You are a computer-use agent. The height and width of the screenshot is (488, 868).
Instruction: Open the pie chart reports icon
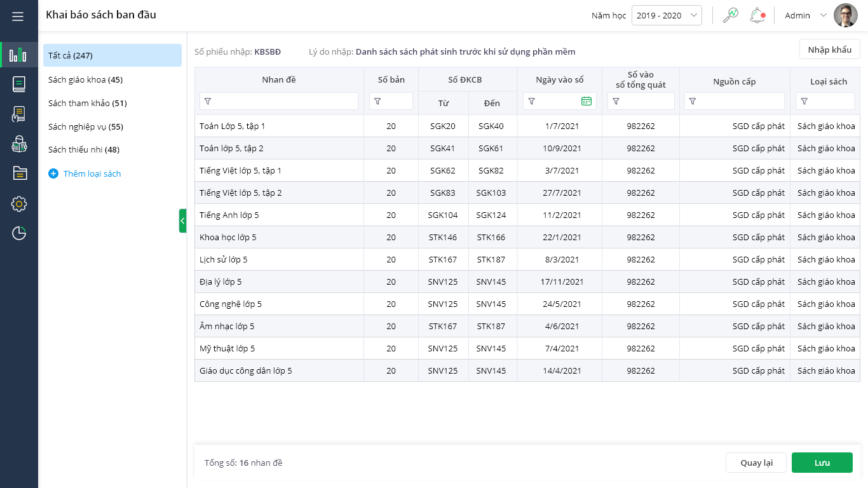pos(18,233)
